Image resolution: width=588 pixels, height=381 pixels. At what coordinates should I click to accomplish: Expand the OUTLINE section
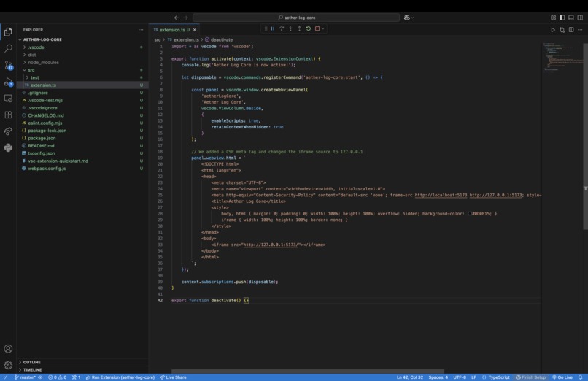(32, 362)
